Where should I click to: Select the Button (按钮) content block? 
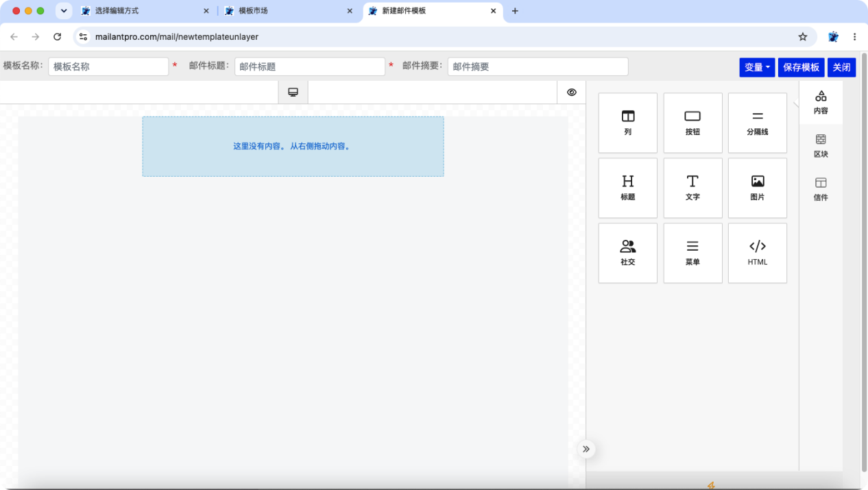coord(692,123)
